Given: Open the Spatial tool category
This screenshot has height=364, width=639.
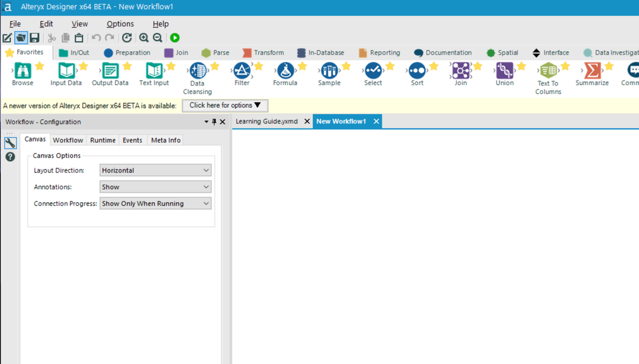Looking at the screenshot, I should click(x=502, y=52).
